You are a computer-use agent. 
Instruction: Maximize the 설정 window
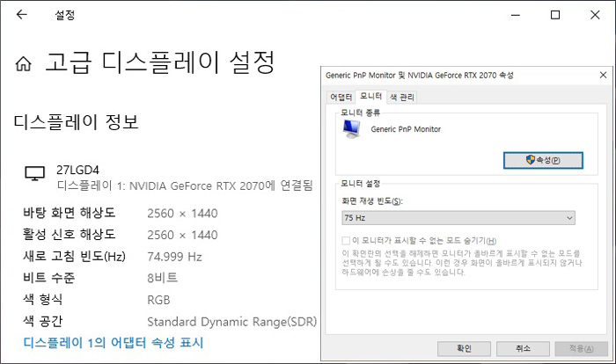555,15
